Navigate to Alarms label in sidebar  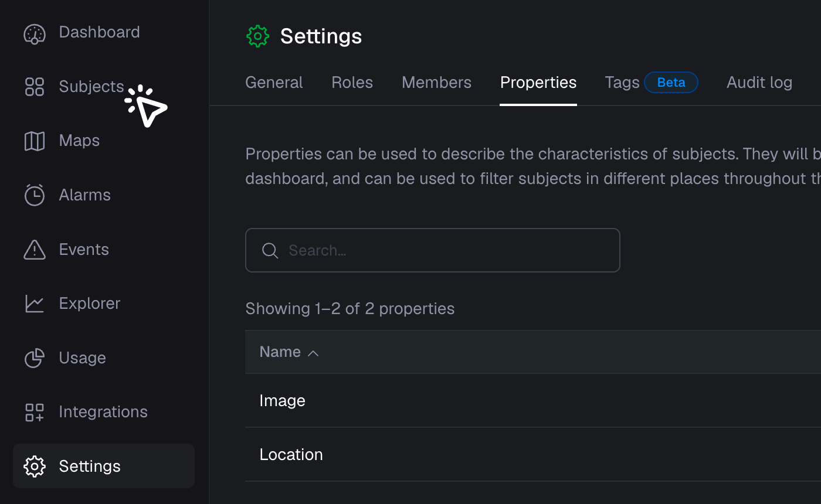[x=84, y=195]
